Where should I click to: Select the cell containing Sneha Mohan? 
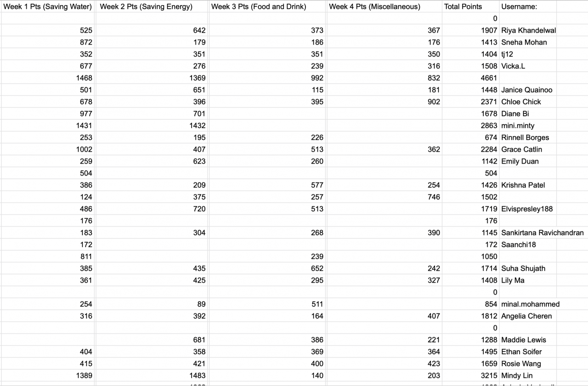[524, 42]
